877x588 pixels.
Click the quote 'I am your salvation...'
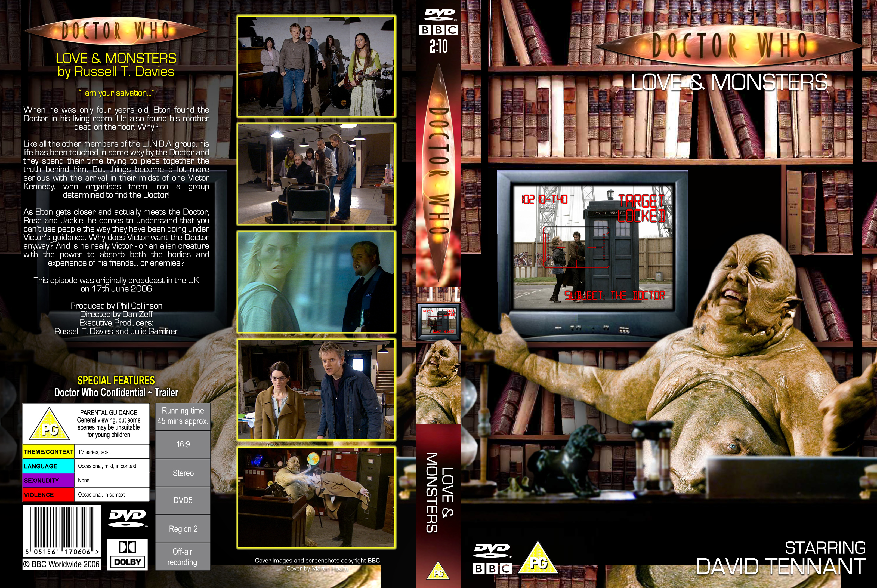tap(116, 93)
